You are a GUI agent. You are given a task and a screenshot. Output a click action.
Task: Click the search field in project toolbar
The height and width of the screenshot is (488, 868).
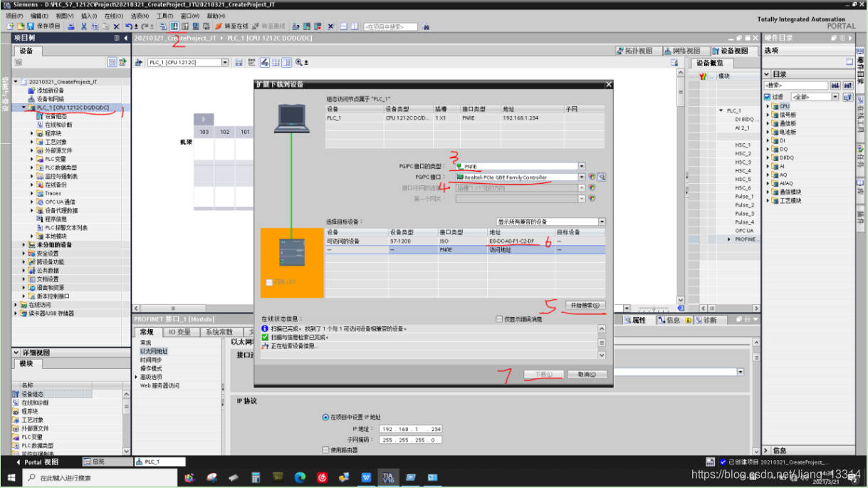(x=390, y=26)
